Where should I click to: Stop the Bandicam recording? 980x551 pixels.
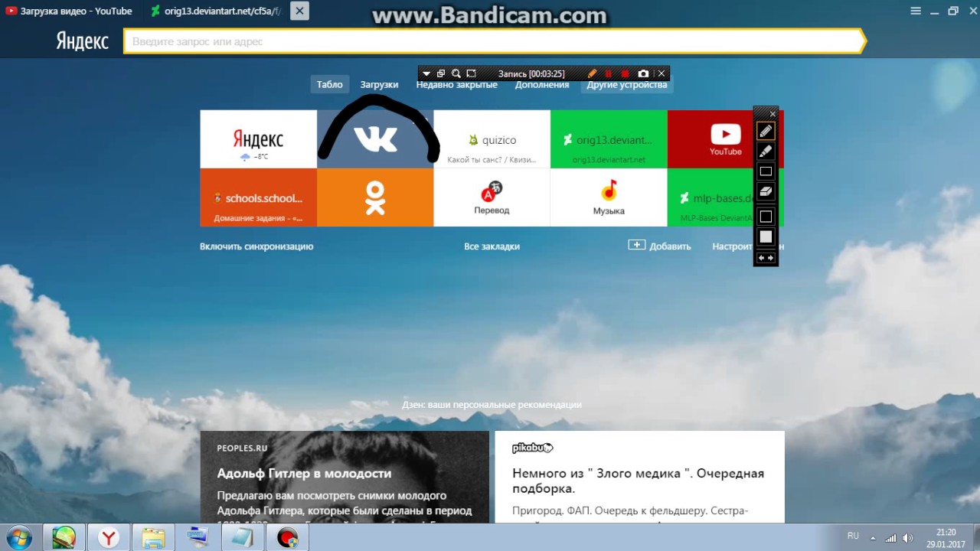click(x=625, y=73)
